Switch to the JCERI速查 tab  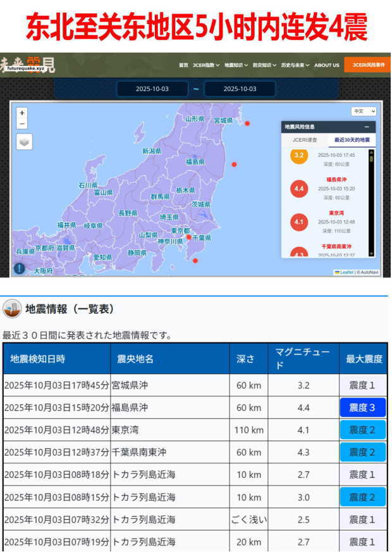coord(304,140)
